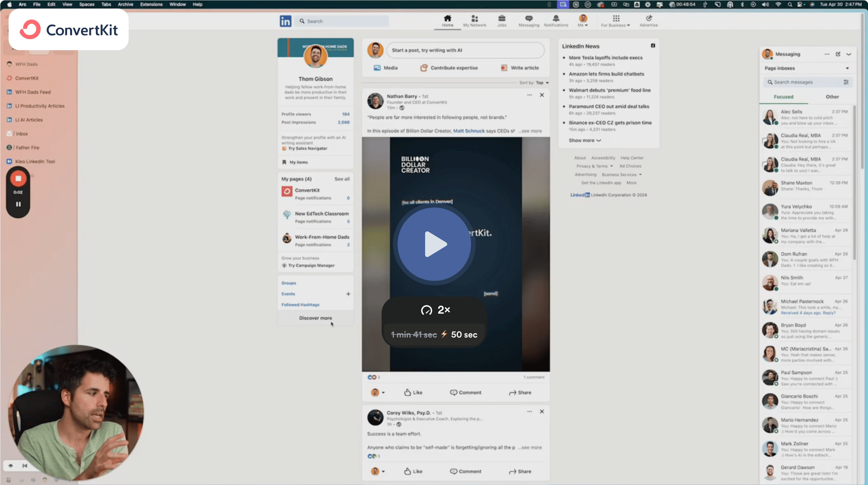Click Discover more button
The height and width of the screenshot is (485, 868).
[x=315, y=318]
